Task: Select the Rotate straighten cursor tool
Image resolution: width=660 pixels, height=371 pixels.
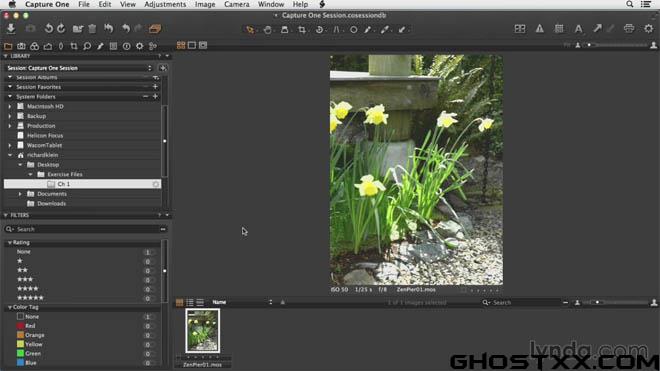Action: click(319, 30)
